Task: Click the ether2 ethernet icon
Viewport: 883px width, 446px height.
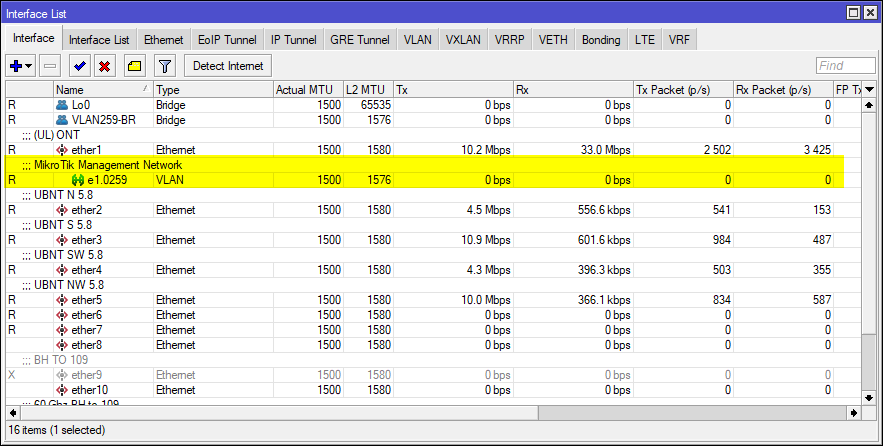Action: coord(62,210)
